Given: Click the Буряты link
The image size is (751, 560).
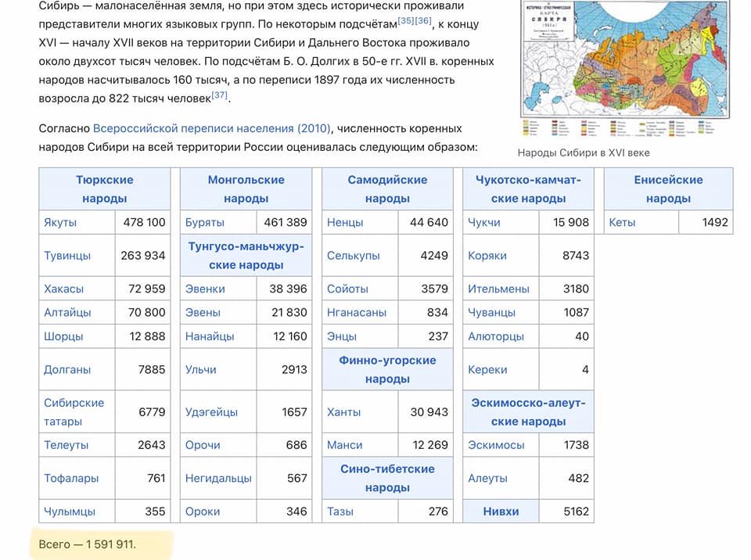Looking at the screenshot, I should pos(204,222).
